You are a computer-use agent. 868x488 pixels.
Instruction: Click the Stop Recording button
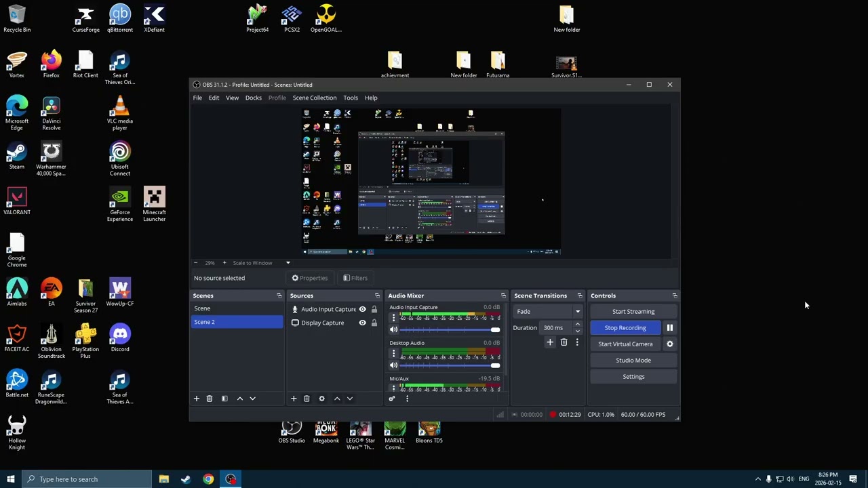coord(625,328)
